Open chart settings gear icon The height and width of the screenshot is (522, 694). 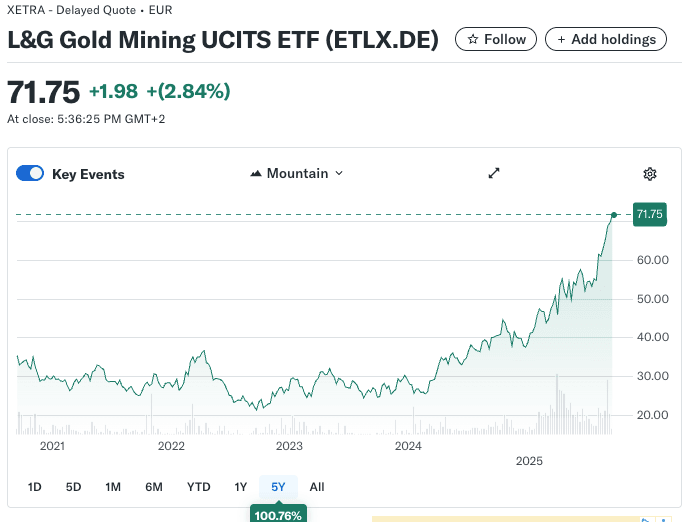point(650,174)
